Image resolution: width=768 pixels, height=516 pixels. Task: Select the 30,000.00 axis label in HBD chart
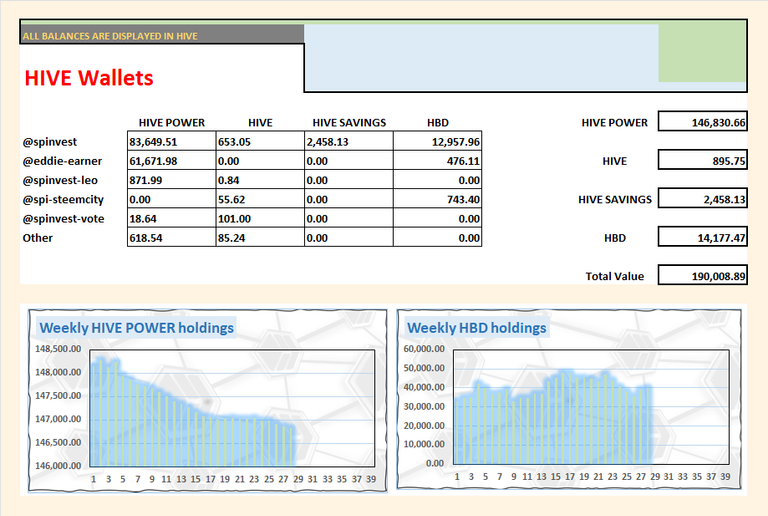pyautogui.click(x=424, y=406)
